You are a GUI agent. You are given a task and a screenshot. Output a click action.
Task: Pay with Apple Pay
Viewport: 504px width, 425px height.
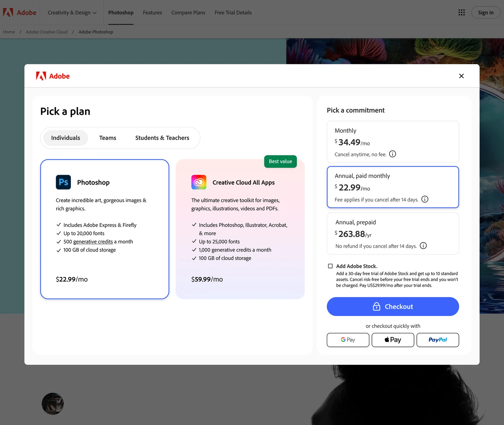(393, 340)
